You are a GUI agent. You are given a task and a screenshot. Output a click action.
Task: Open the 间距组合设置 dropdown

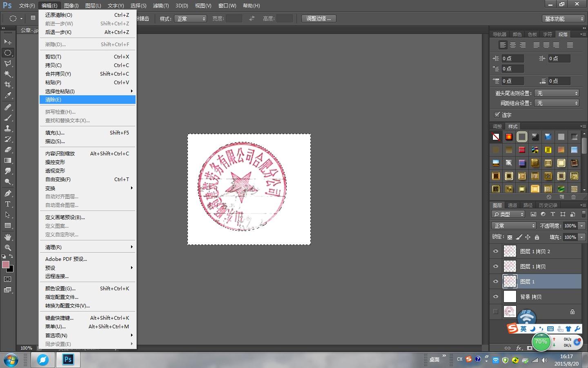point(557,103)
